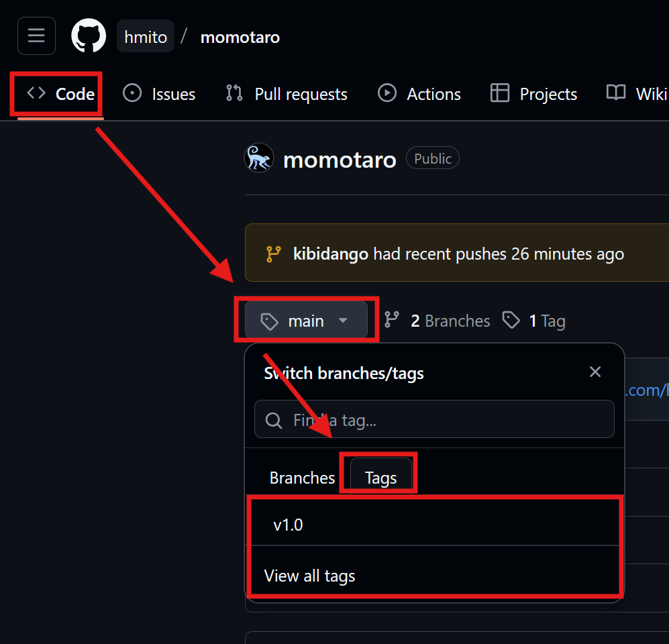Image resolution: width=669 pixels, height=644 pixels.
Task: Click the tag icon on main button
Action: click(269, 321)
